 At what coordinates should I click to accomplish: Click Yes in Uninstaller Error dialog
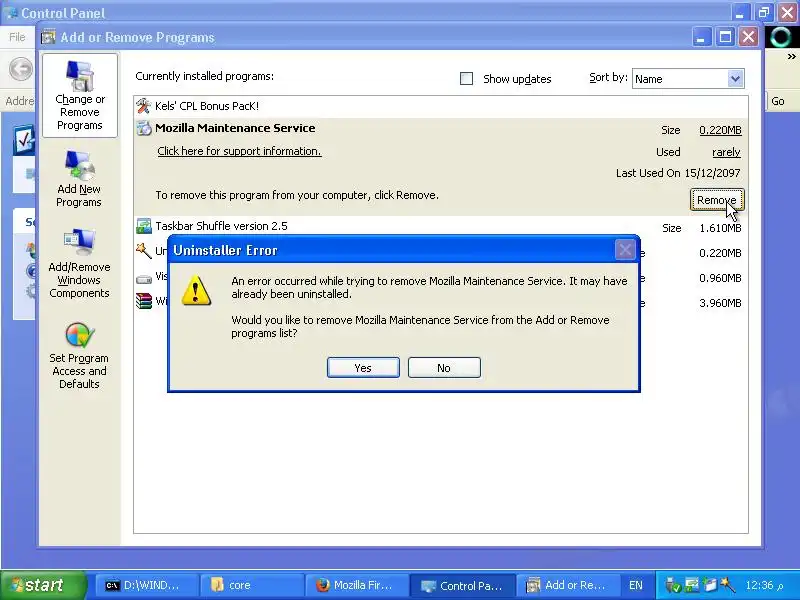(x=363, y=368)
